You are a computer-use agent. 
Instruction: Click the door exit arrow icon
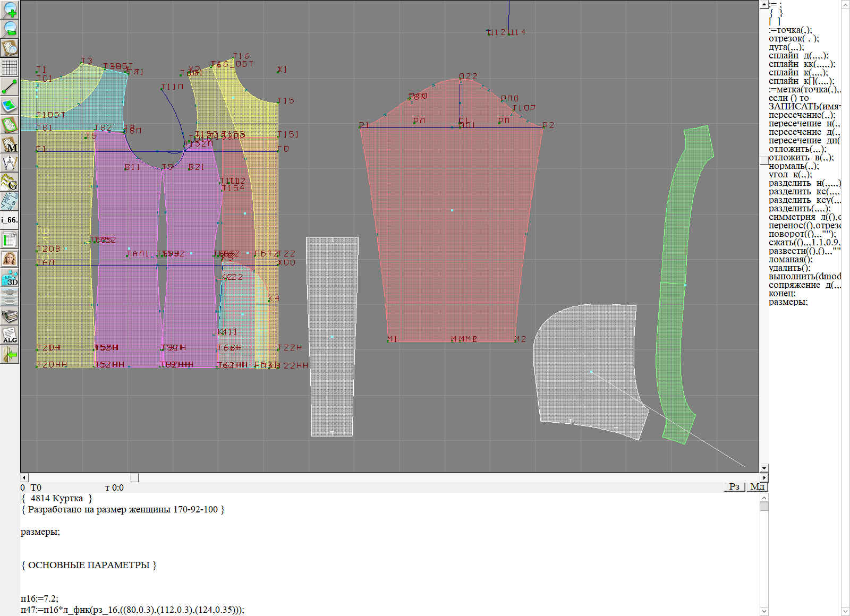tap(10, 354)
